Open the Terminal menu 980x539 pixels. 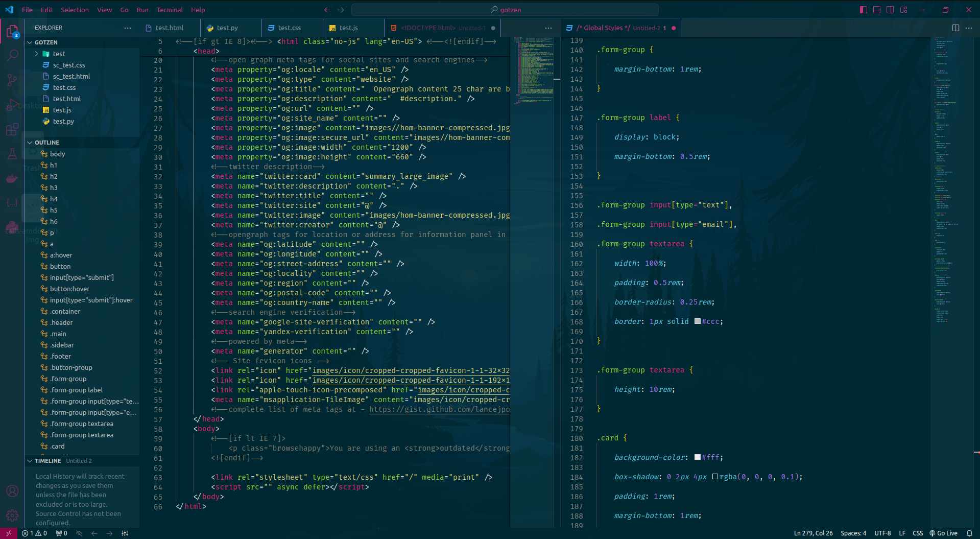click(x=170, y=10)
